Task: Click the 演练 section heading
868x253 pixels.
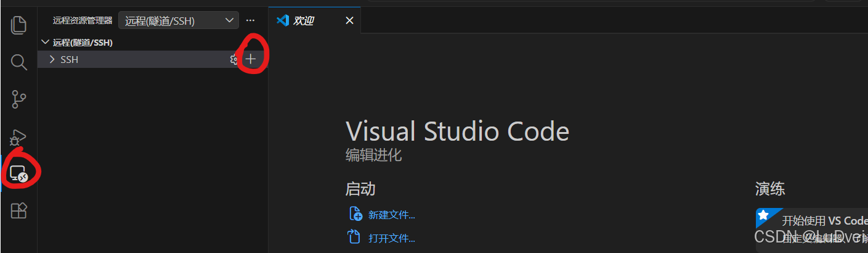Action: tap(770, 189)
